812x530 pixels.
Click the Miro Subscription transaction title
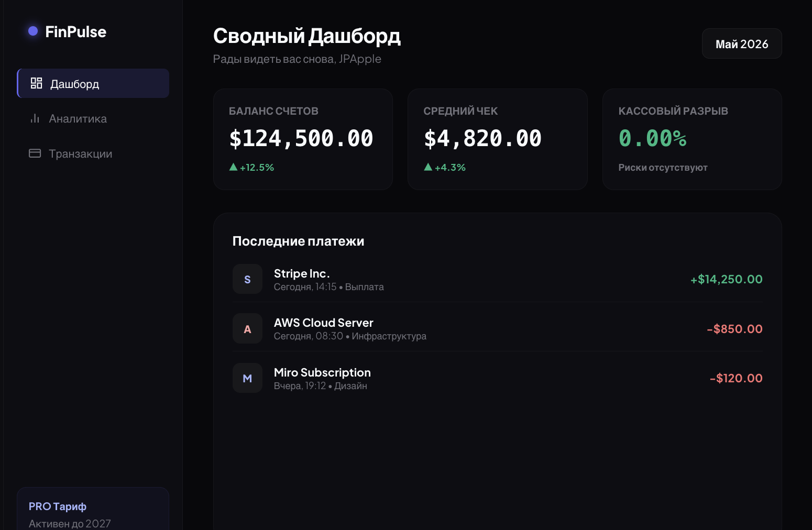click(x=322, y=372)
